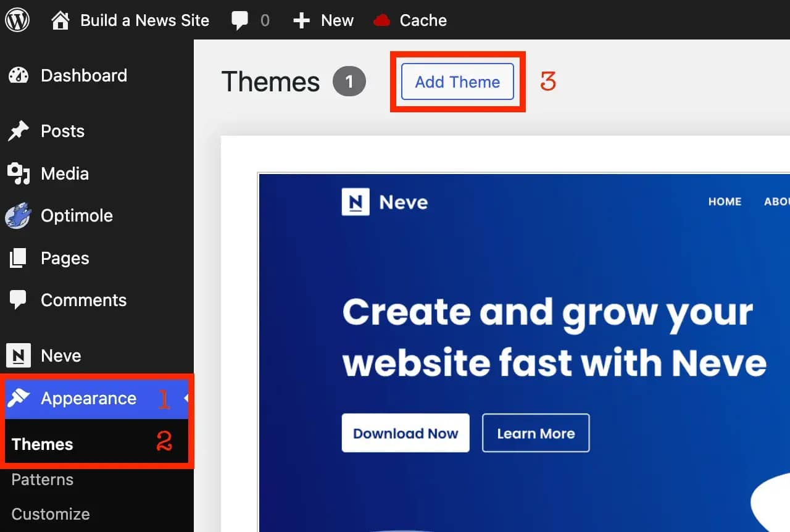This screenshot has width=790, height=532.
Task: Click the Optimole mascot icon
Action: [19, 216]
